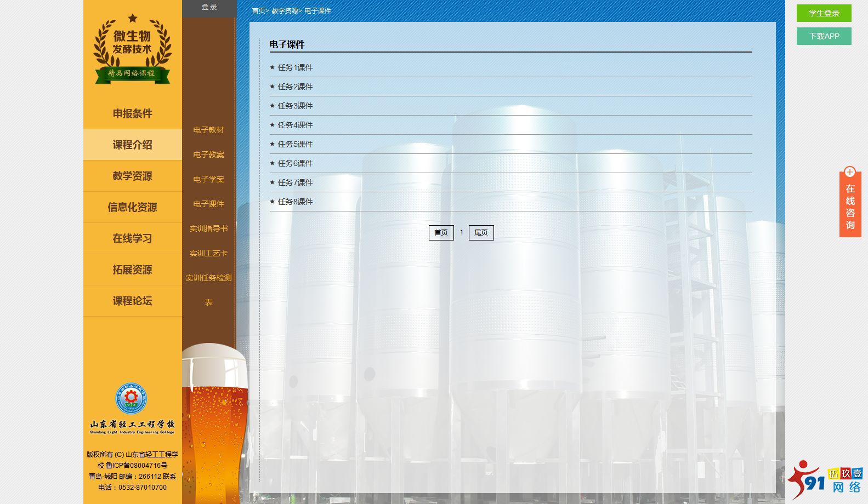Click the 鲁ICP备08004716号 footer text

click(137, 465)
